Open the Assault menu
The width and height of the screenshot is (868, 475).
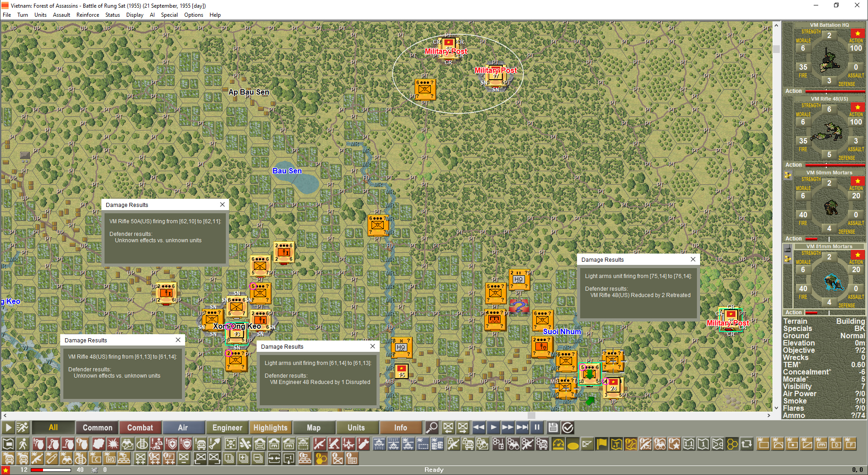tap(62, 15)
